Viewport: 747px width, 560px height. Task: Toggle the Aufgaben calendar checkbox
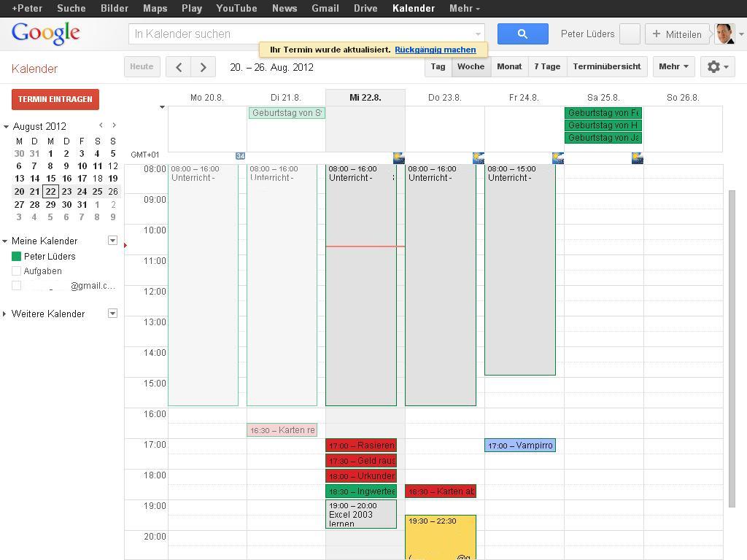[x=16, y=271]
